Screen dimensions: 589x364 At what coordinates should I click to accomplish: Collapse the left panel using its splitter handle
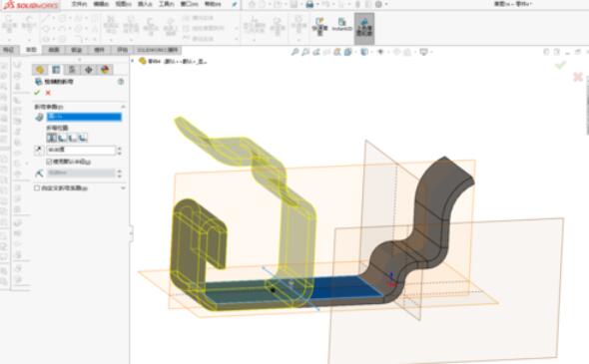pyautogui.click(x=131, y=233)
